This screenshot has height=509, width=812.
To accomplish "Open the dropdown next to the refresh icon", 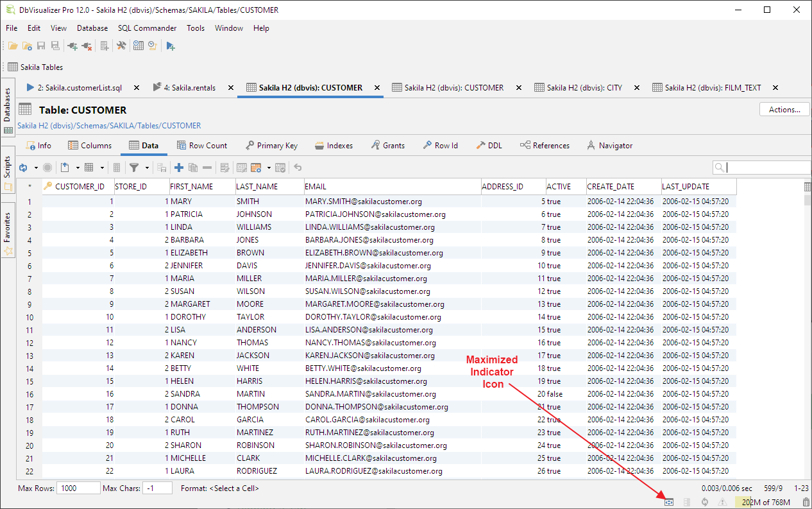I will pos(36,168).
